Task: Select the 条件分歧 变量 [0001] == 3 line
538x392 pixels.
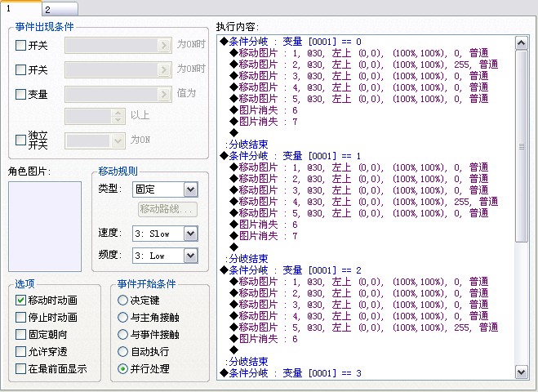Action: (x=291, y=373)
